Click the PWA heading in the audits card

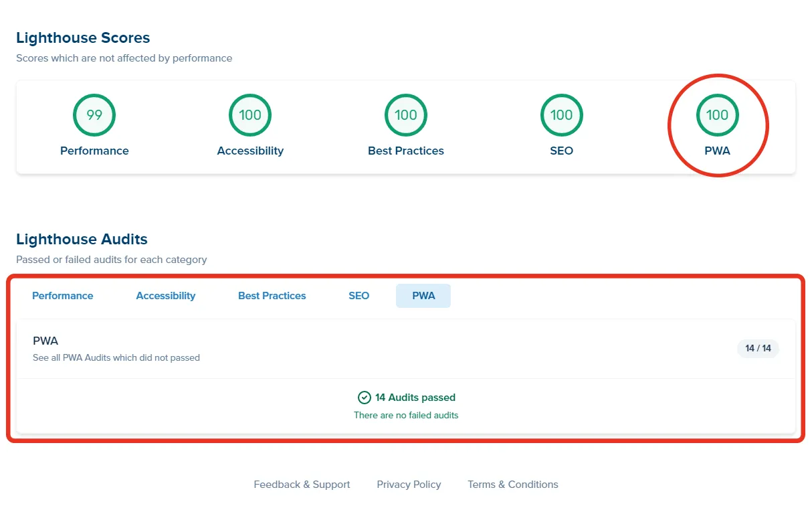point(45,341)
